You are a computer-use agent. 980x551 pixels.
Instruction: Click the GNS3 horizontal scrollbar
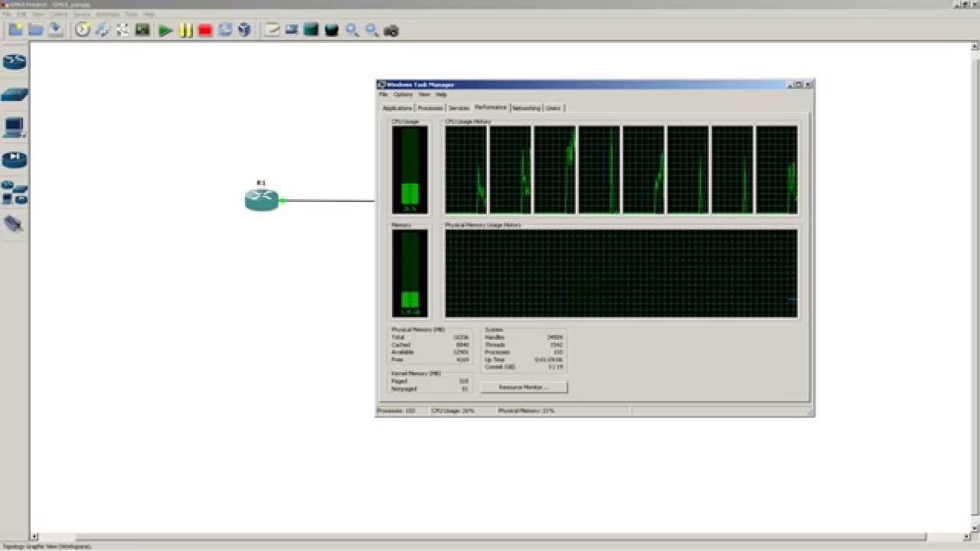click(502, 536)
